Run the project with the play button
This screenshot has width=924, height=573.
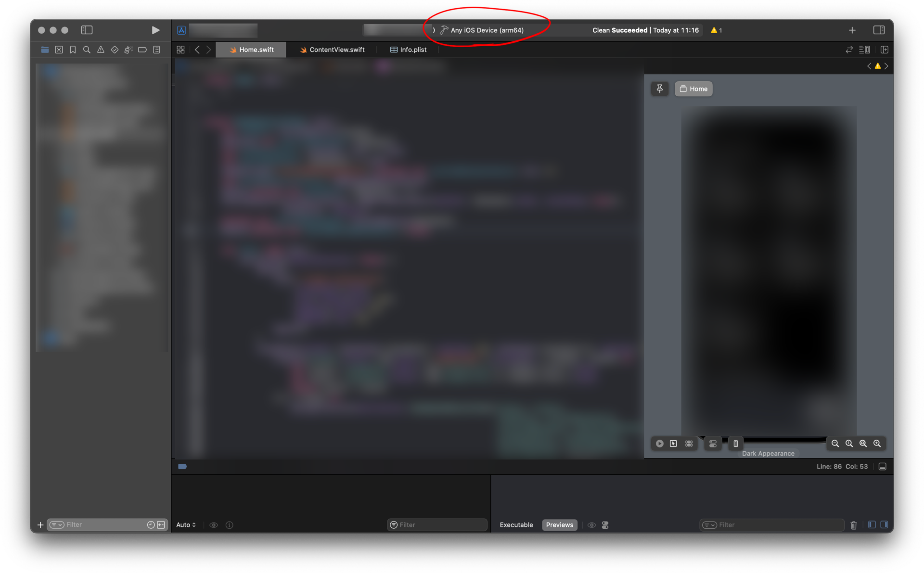155,30
